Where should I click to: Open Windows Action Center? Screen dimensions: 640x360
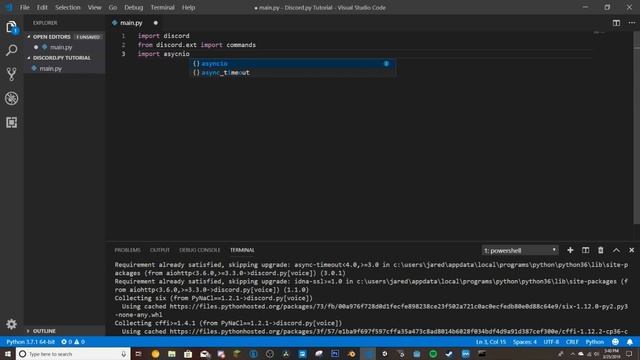629,353
